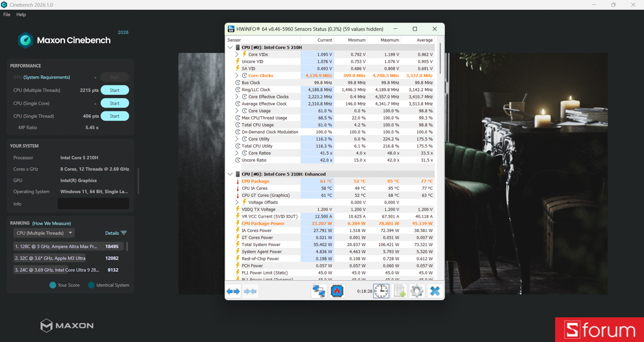Close sensors with the blue X icon
Screen dimensions: 644x342
pos(435,291)
